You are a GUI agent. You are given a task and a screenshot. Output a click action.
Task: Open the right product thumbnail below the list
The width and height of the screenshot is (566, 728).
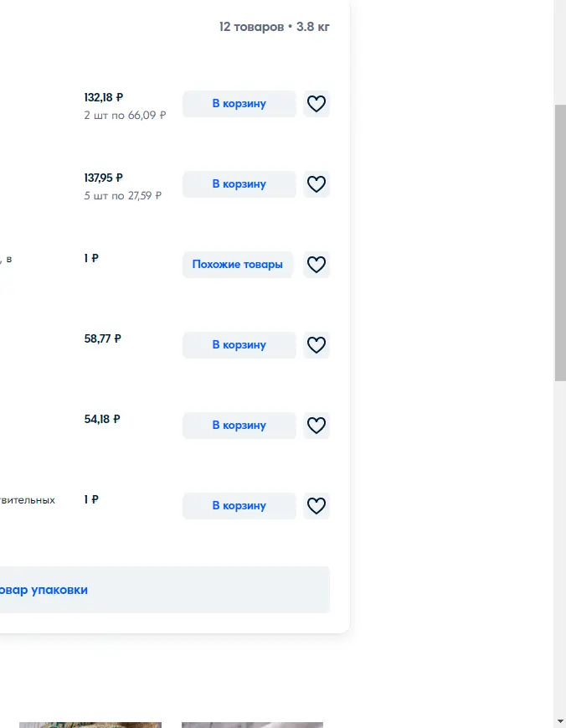(252, 725)
